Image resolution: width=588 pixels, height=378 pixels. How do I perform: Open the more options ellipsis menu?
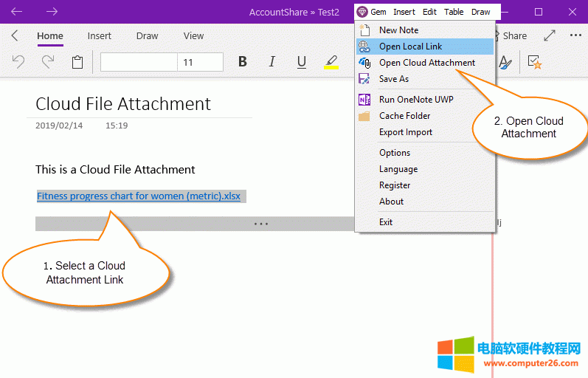click(575, 35)
